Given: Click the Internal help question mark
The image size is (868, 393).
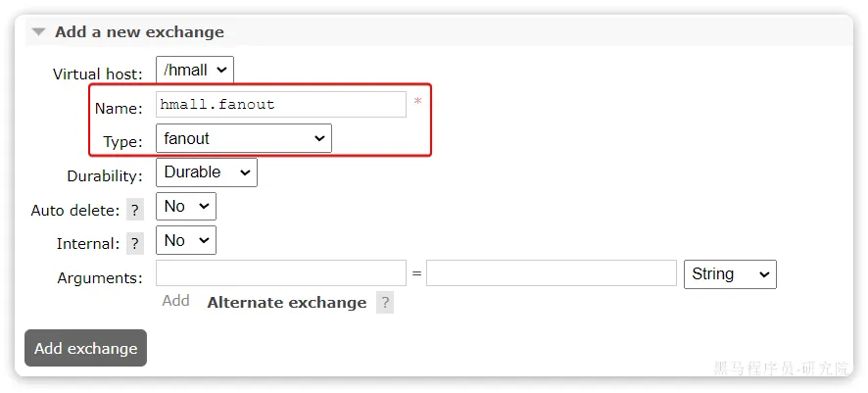Looking at the screenshot, I should click(x=135, y=244).
